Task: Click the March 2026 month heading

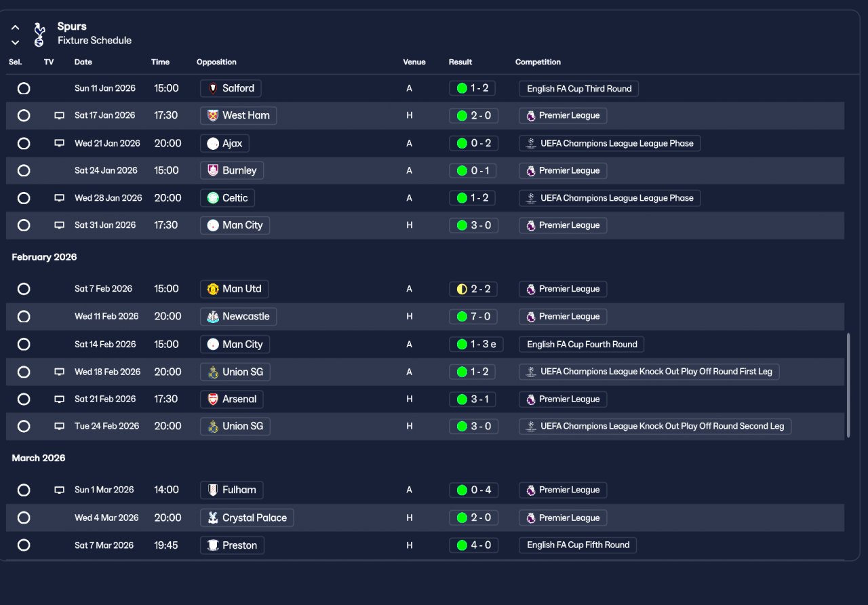Action: [39, 458]
